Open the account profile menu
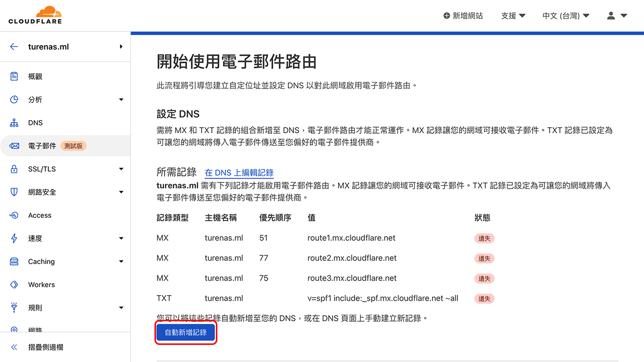 (x=616, y=16)
